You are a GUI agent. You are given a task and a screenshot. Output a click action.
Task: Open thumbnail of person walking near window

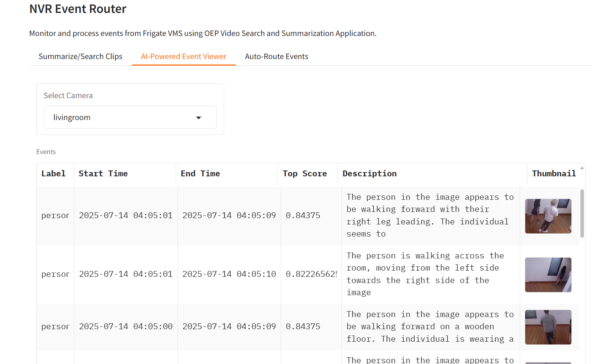pos(548,275)
